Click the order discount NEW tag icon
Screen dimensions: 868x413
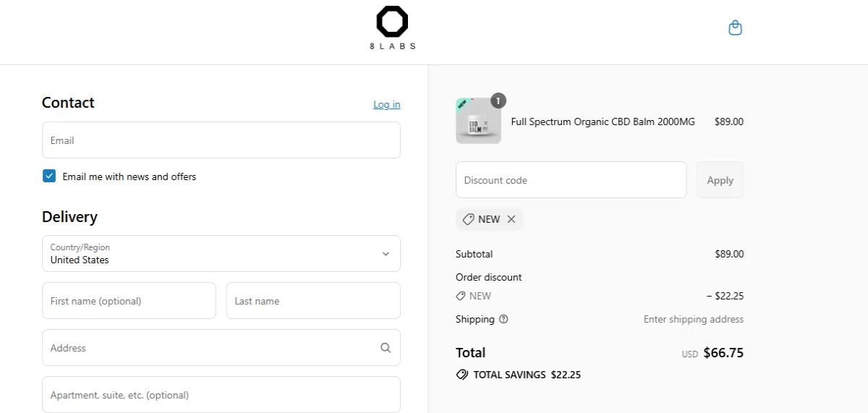click(461, 296)
